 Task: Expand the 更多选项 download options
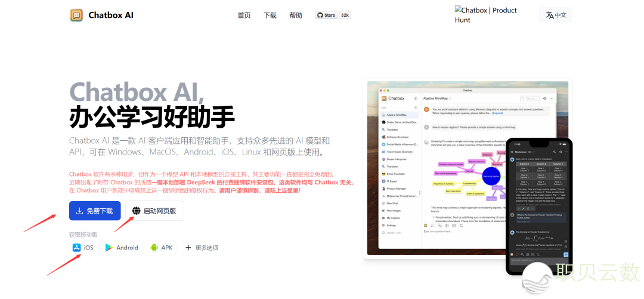click(202, 248)
